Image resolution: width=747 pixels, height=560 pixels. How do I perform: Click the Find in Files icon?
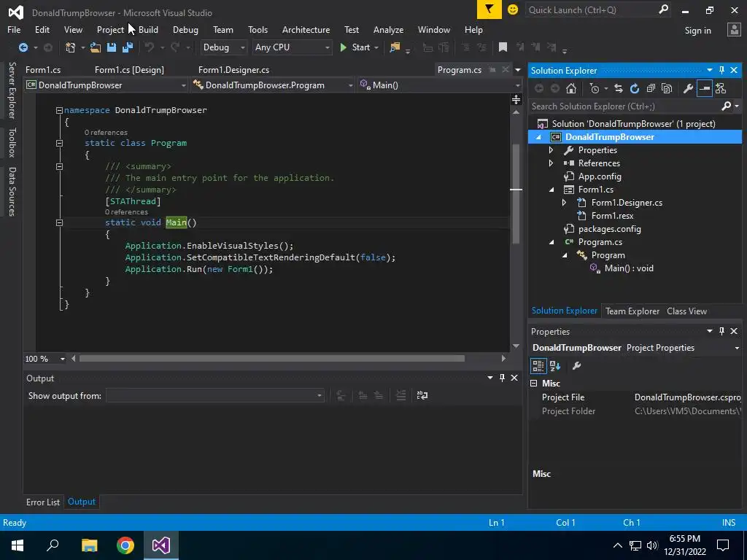395,47
